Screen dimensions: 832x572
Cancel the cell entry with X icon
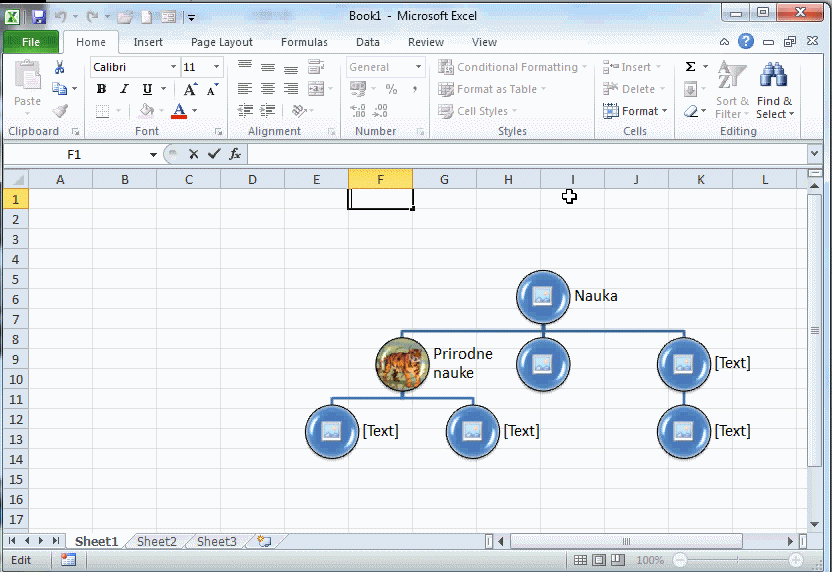click(194, 154)
